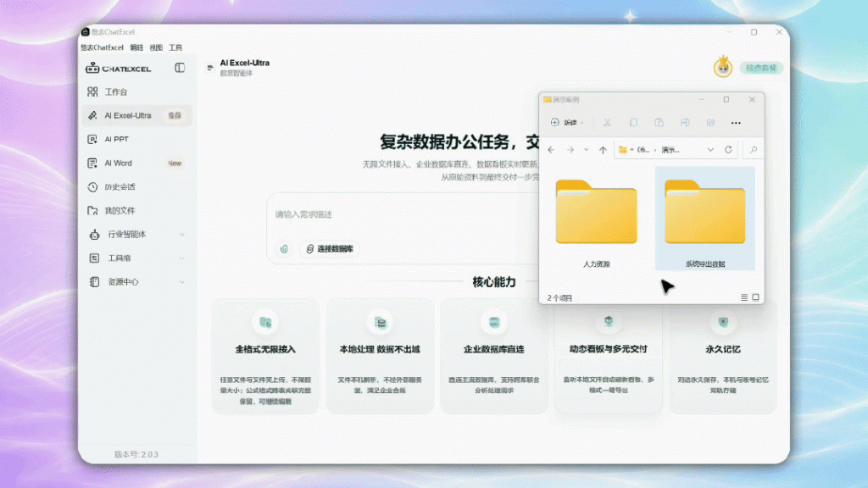Open the address bar history dropdown
The image size is (868, 488).
tap(710, 150)
